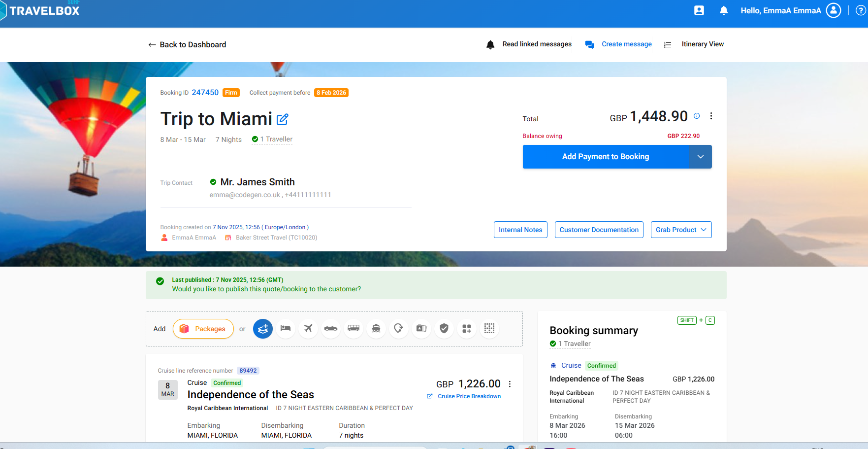Viewport: 868px width, 449px height.
Task: Click Add Payment to Booking
Action: tap(606, 157)
